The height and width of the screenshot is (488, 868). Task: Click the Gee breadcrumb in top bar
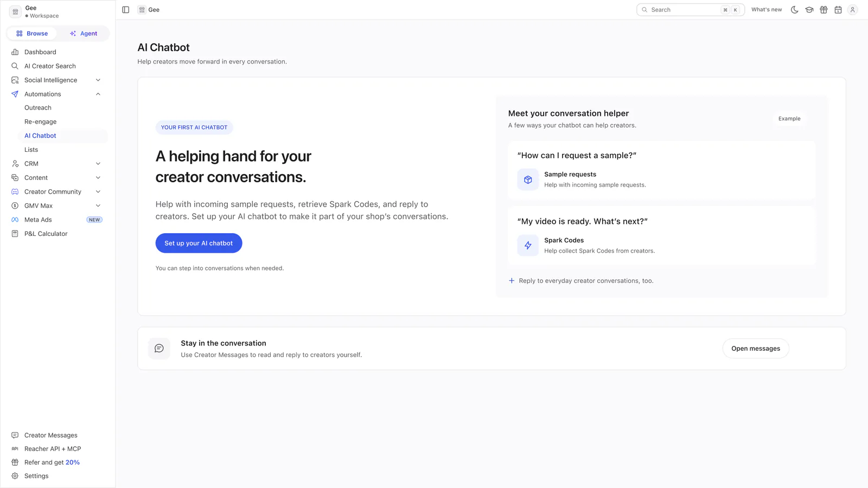[149, 10]
